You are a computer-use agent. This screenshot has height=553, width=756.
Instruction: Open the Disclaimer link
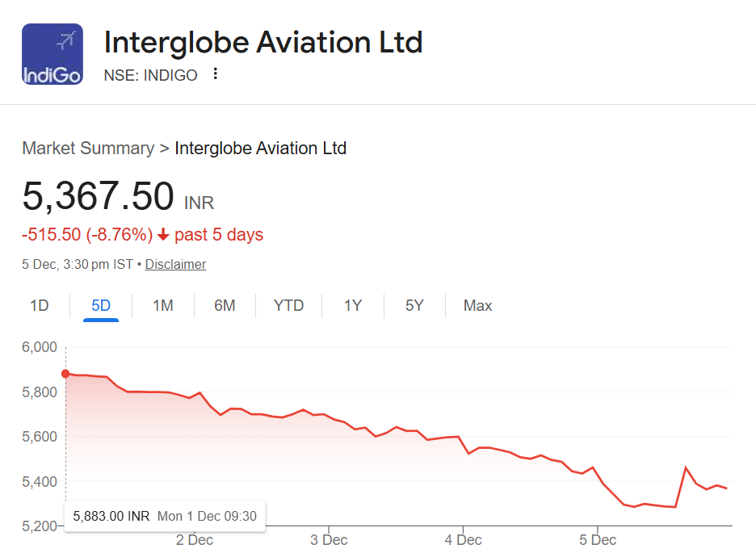[175, 264]
